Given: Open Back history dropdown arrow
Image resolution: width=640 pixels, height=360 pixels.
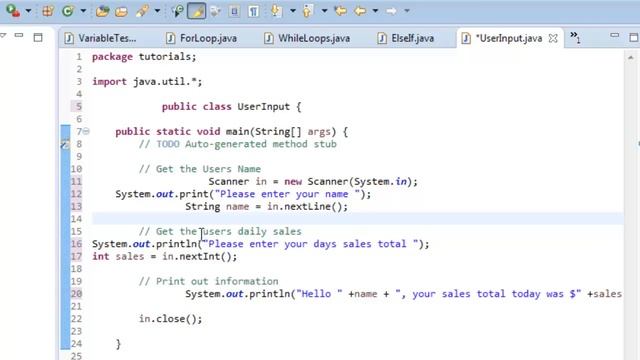Looking at the screenshot, I should [x=375, y=11].
